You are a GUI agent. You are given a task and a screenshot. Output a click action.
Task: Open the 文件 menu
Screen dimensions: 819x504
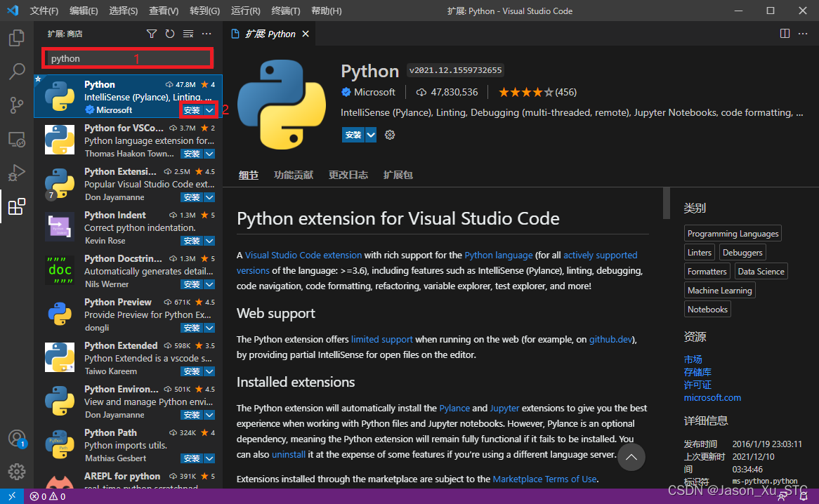click(x=44, y=11)
